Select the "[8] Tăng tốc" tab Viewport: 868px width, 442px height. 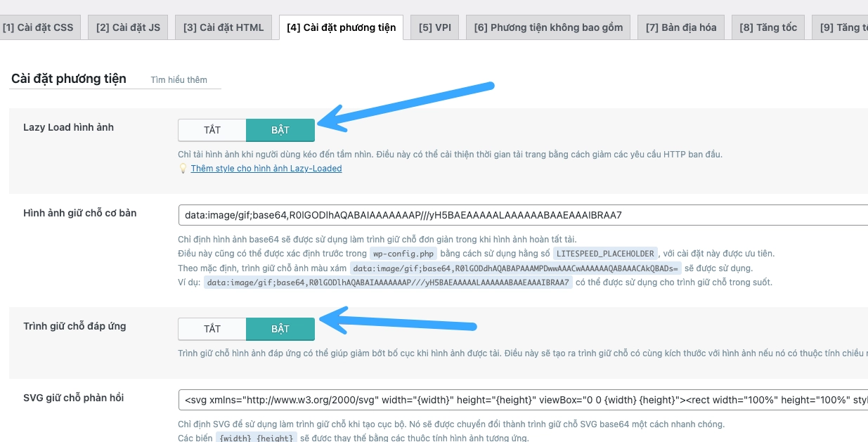point(767,27)
